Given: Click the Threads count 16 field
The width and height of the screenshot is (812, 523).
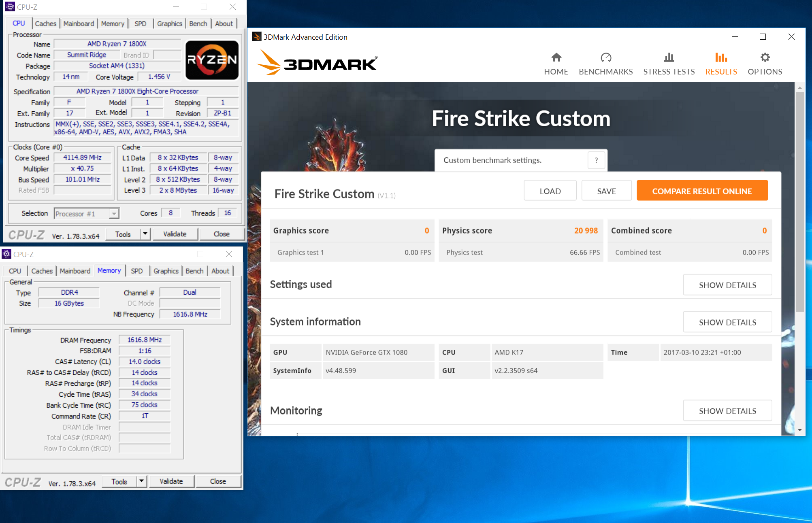Looking at the screenshot, I should (228, 213).
